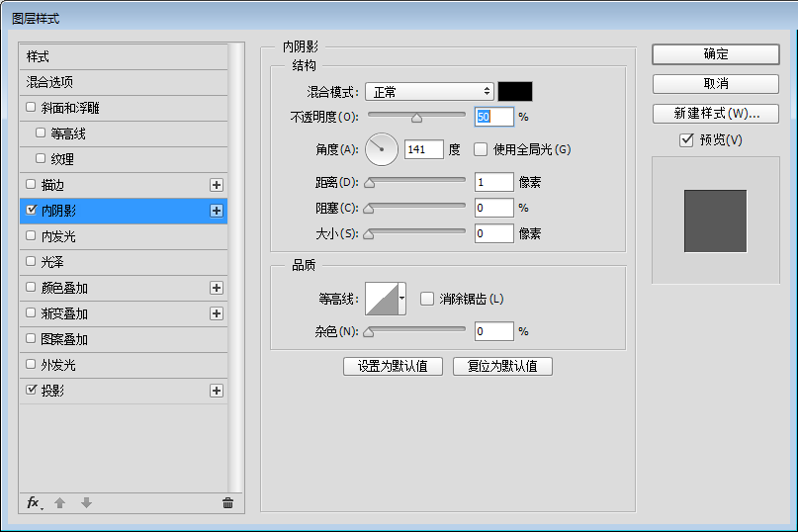Screen dimensions: 798x532
Task: Open the fx effects menu icon
Action: (x=34, y=503)
